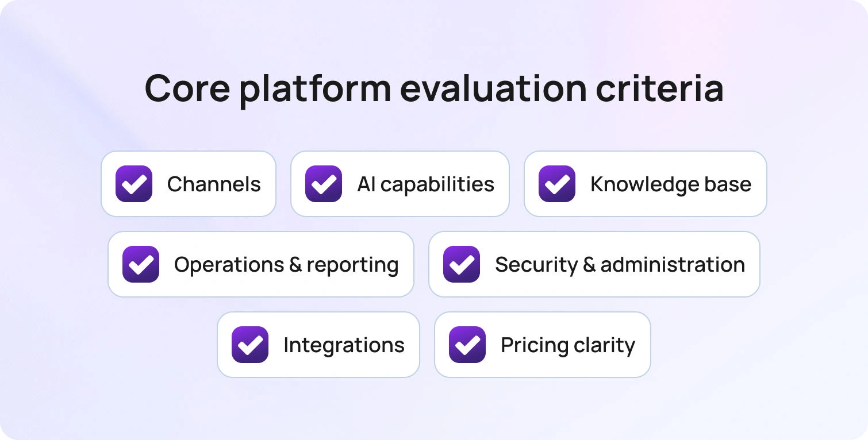This screenshot has height=440, width=868.
Task: Select the Channels label text
Action: click(x=214, y=184)
